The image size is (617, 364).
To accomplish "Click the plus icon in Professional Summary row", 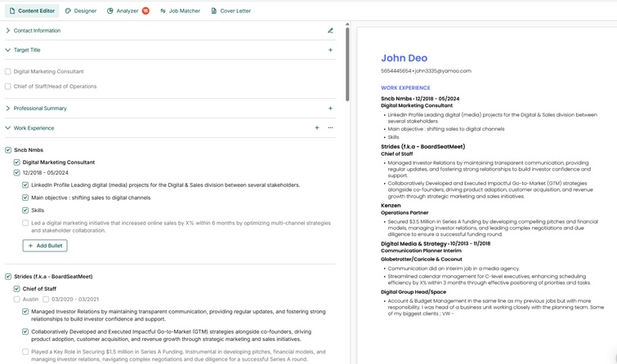I will click(330, 108).
